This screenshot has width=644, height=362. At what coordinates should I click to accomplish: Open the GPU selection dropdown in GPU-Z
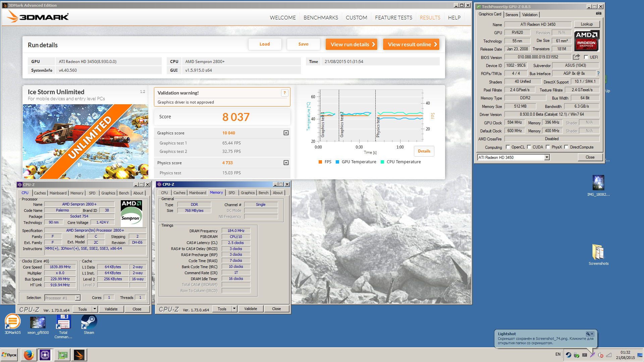[x=547, y=157]
